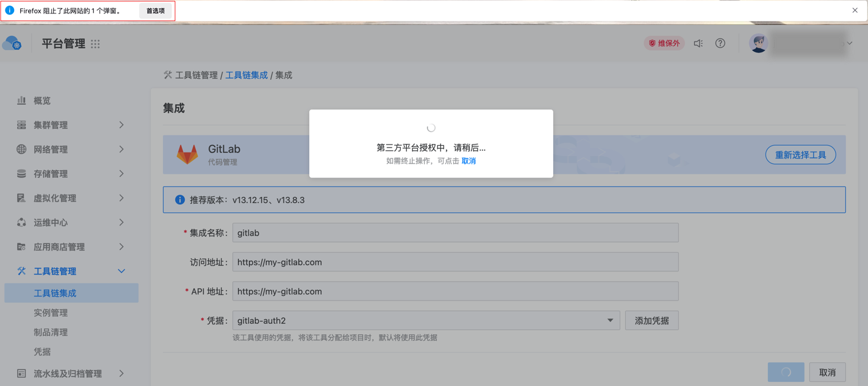Collapse the 工具链管理 sidebar menu

coord(71,271)
